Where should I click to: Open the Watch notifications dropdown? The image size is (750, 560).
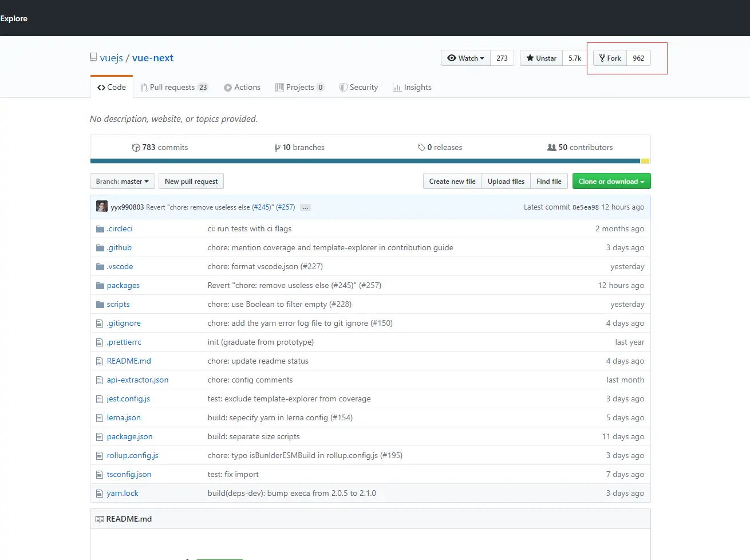pyautogui.click(x=465, y=58)
